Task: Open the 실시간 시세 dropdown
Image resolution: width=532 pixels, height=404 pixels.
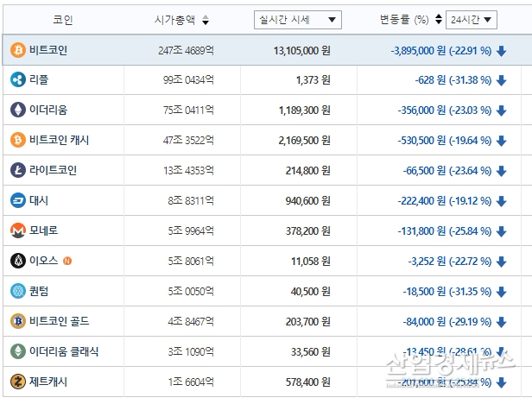Action: click(298, 19)
